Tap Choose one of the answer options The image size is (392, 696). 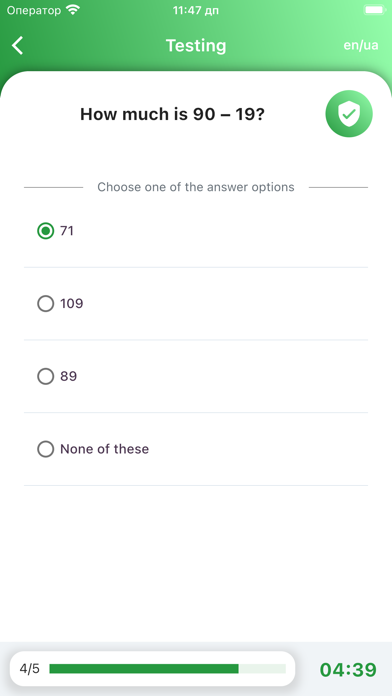tap(196, 187)
